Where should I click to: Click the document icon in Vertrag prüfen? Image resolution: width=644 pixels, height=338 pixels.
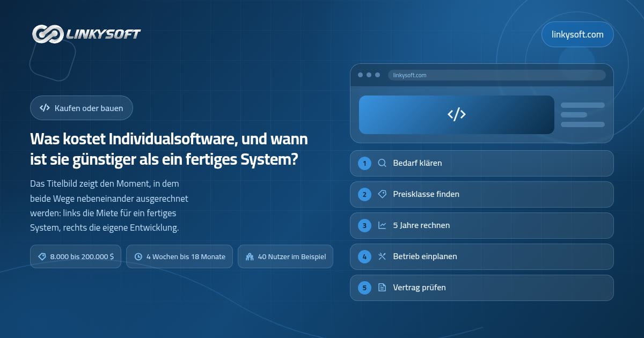click(382, 288)
